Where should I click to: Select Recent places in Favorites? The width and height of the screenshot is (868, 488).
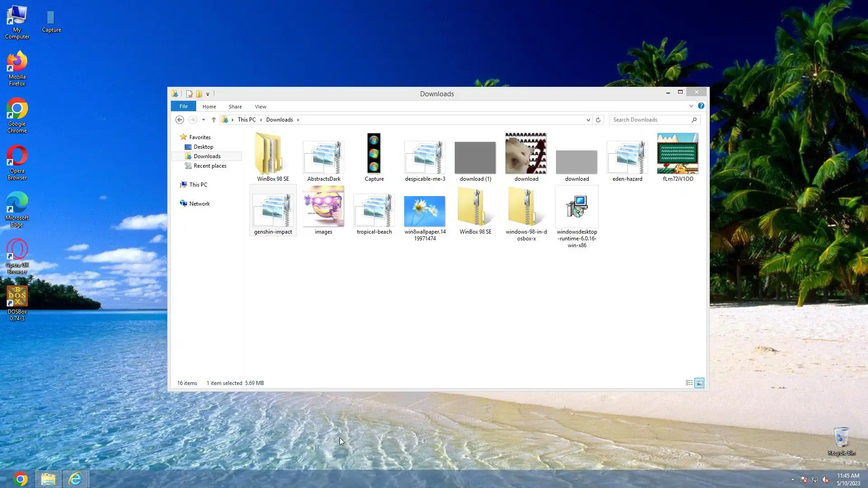(x=210, y=166)
